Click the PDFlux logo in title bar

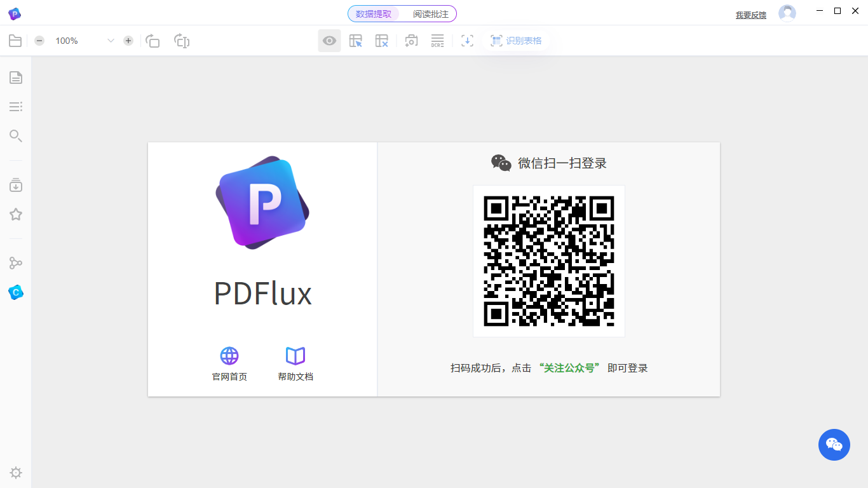click(x=15, y=13)
